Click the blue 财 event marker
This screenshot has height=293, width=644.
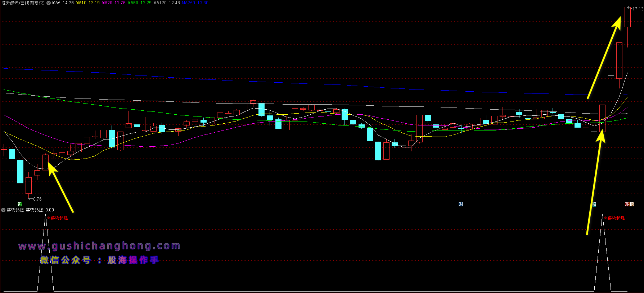pyautogui.click(x=461, y=204)
